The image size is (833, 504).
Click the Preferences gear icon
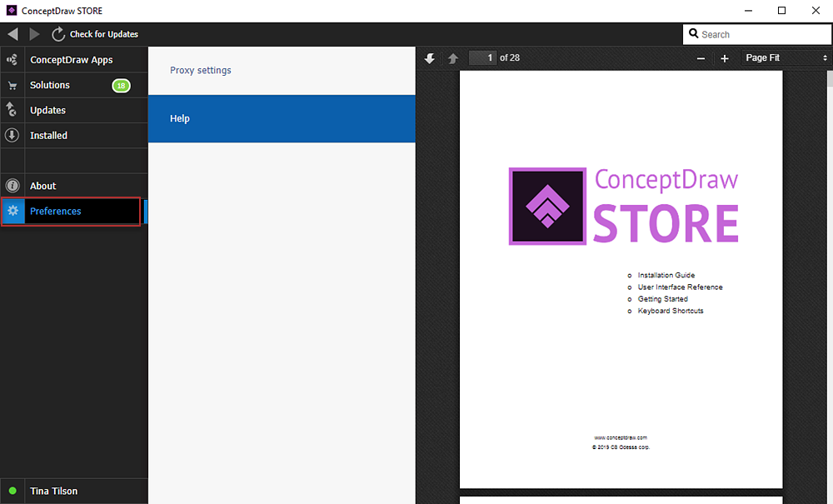12,210
